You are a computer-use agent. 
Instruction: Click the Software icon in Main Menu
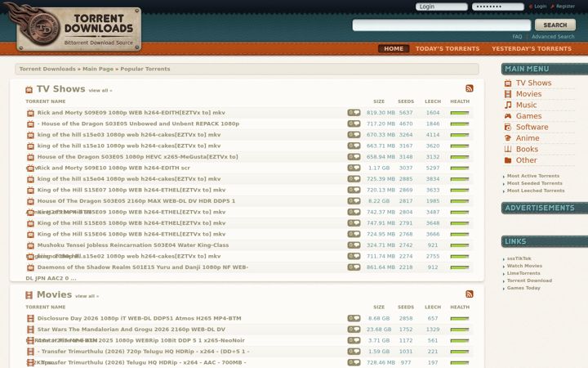508,127
